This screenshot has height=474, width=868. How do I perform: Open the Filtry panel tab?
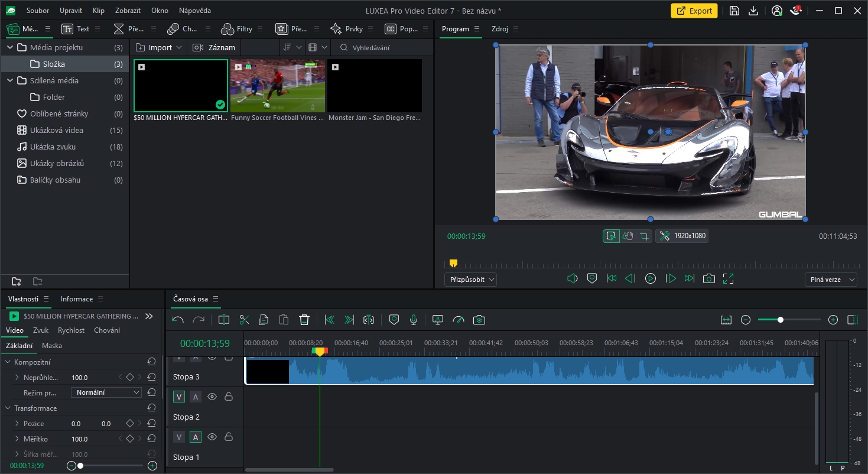pos(237,28)
